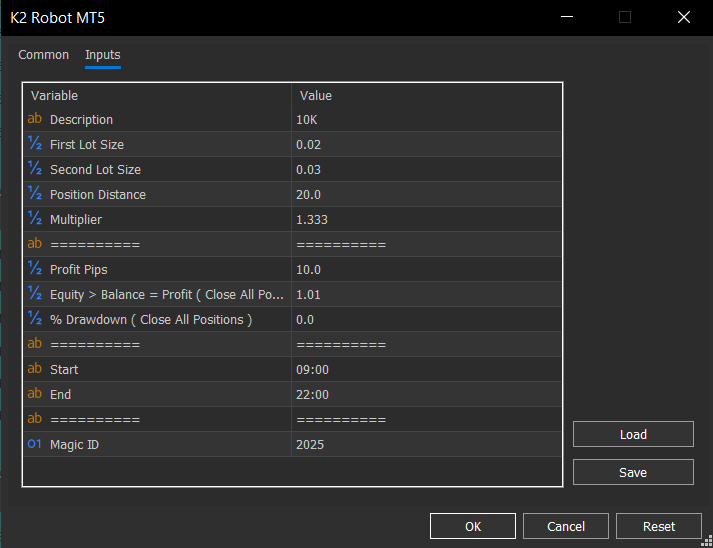Click the OK button
713x548 pixels.
(473, 526)
